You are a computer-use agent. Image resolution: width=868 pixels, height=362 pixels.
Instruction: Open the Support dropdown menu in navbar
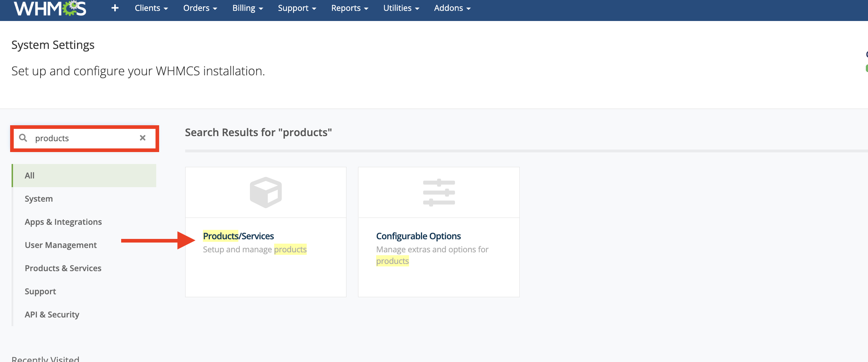297,8
